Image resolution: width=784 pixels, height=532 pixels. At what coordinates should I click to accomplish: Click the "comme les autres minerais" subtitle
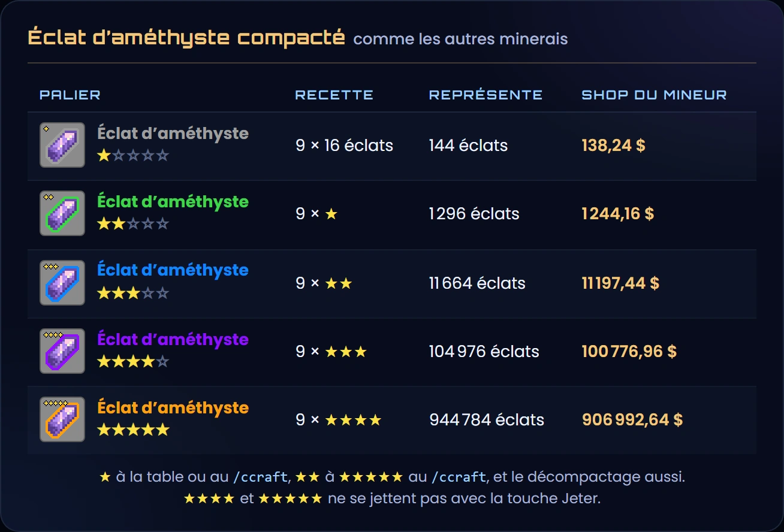point(460,40)
